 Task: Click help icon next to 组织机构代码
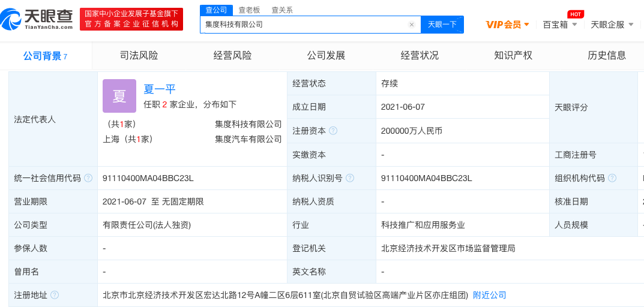pos(612,178)
